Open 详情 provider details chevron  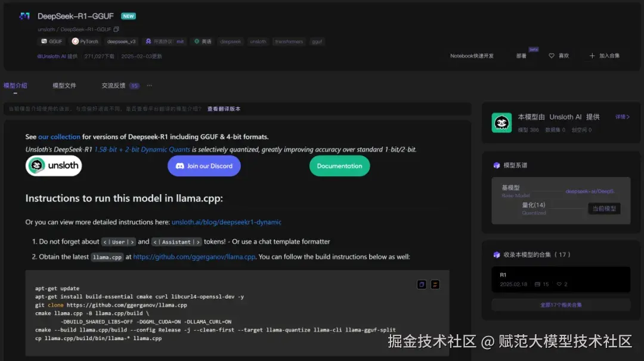pos(622,117)
